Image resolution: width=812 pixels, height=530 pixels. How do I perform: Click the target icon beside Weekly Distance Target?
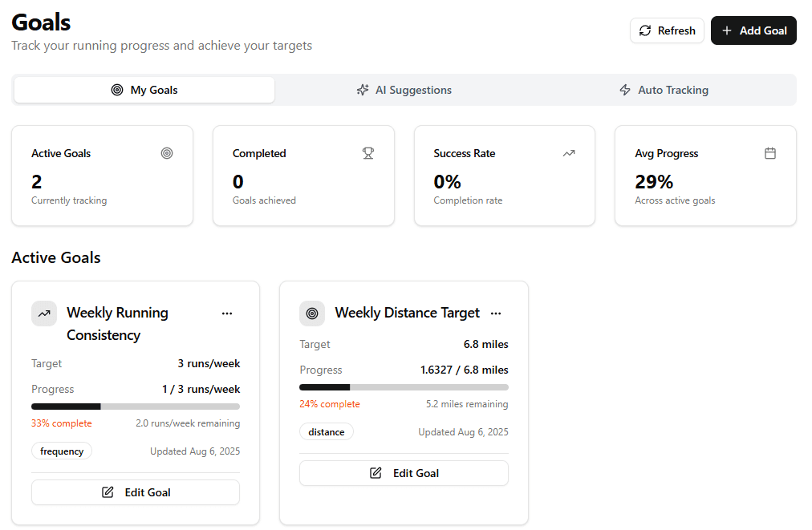(312, 314)
